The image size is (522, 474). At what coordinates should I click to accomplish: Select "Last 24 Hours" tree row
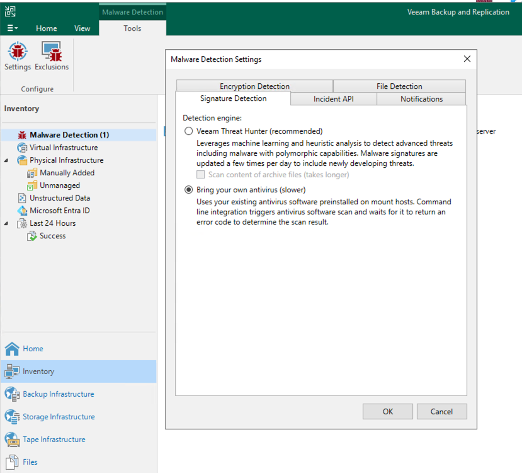pyautogui.click(x=79, y=223)
